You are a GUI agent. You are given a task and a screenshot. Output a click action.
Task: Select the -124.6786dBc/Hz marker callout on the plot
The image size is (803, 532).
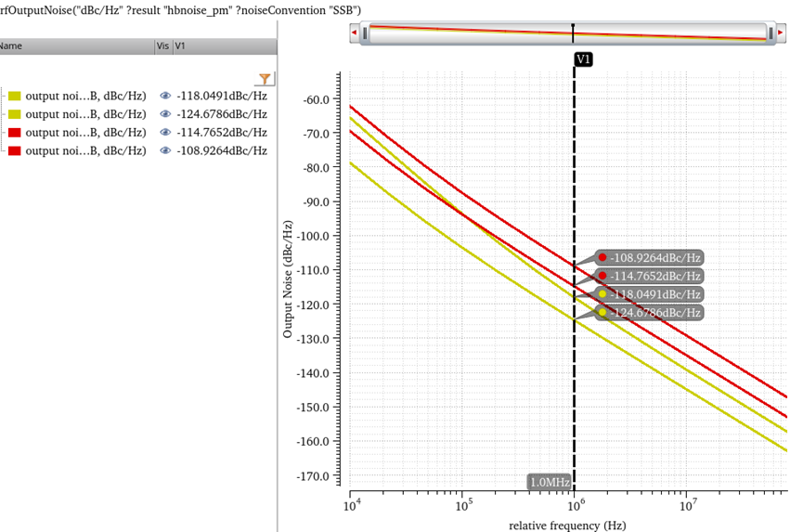[649, 313]
